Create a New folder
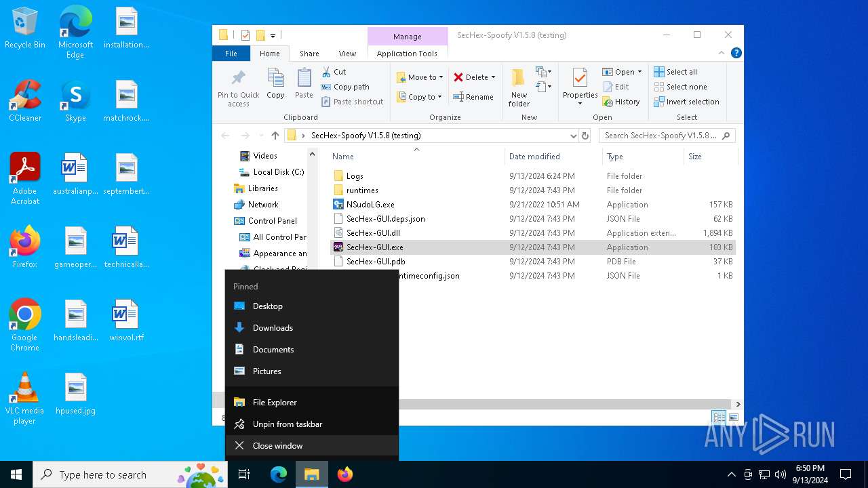 tap(519, 87)
